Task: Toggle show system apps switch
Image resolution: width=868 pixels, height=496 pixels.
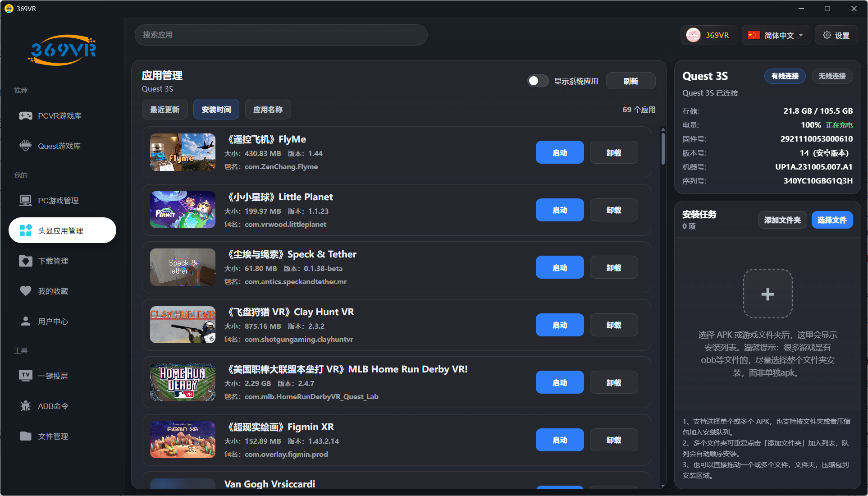Action: pos(538,81)
